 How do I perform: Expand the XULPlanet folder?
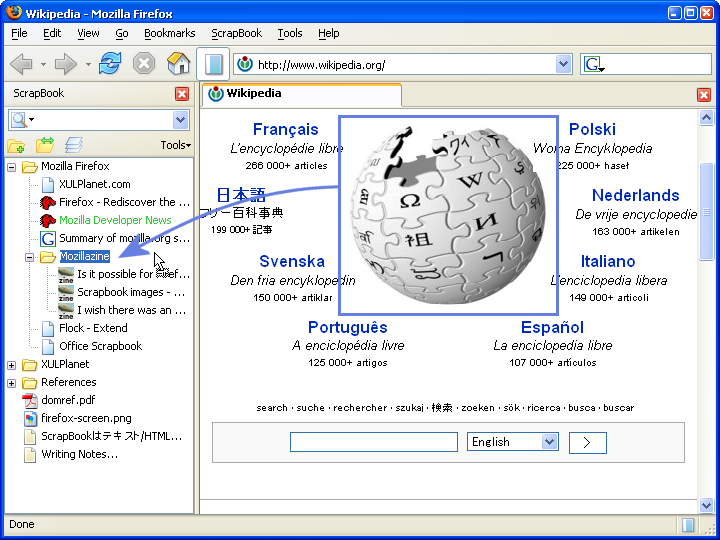[11, 365]
